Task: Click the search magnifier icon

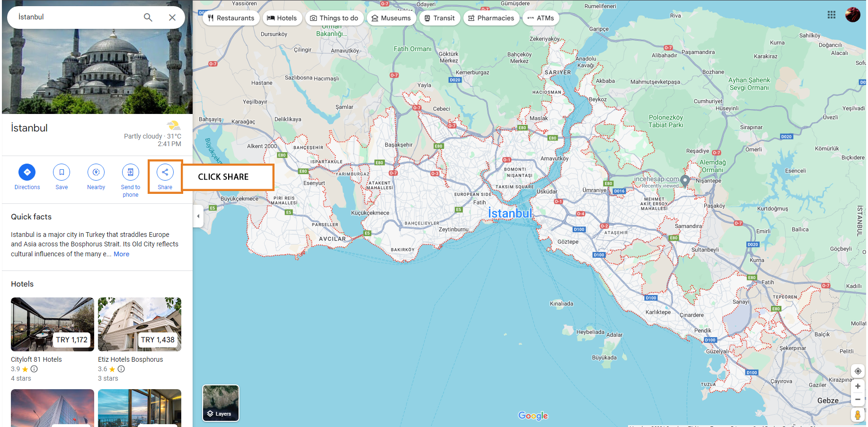Action: [x=148, y=17]
